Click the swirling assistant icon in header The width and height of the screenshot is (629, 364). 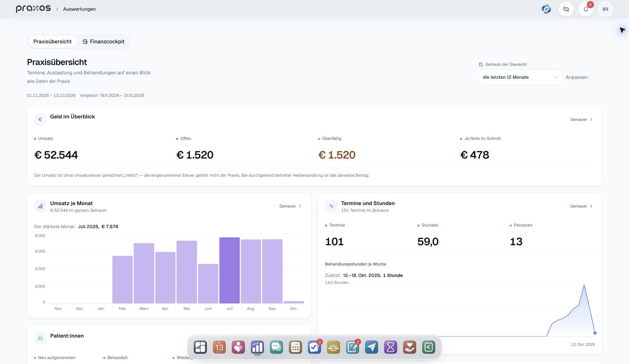click(546, 9)
